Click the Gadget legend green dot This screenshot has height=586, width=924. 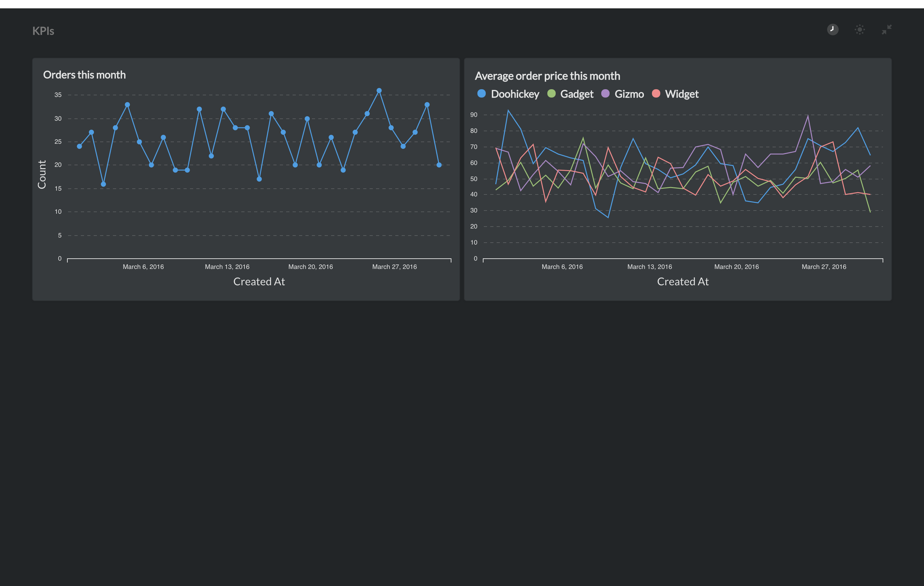tap(551, 94)
